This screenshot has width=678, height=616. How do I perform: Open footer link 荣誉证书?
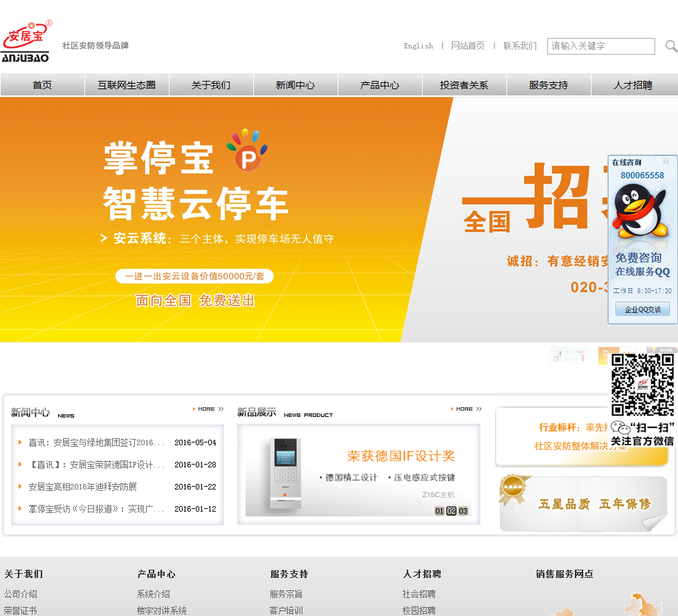point(21,611)
